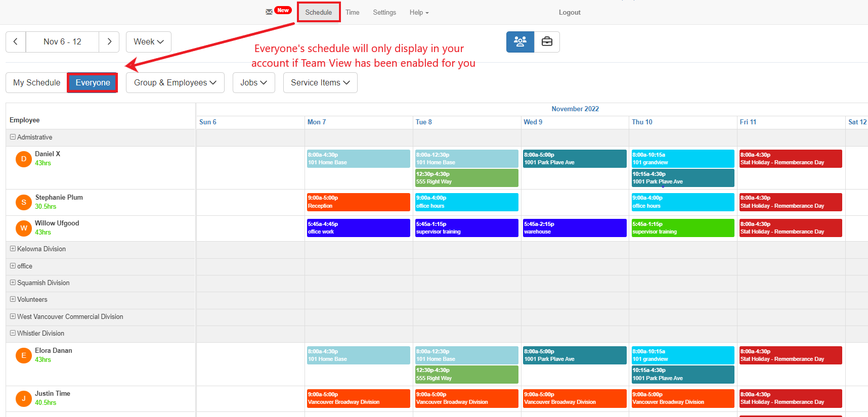
Task: Open Justin Time's Wednesday Vancouver Broadway Division shift
Action: tap(575, 398)
